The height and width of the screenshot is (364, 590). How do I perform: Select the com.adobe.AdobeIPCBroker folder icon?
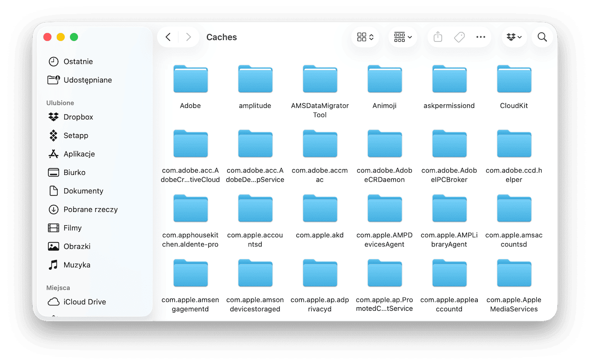tap(450, 144)
